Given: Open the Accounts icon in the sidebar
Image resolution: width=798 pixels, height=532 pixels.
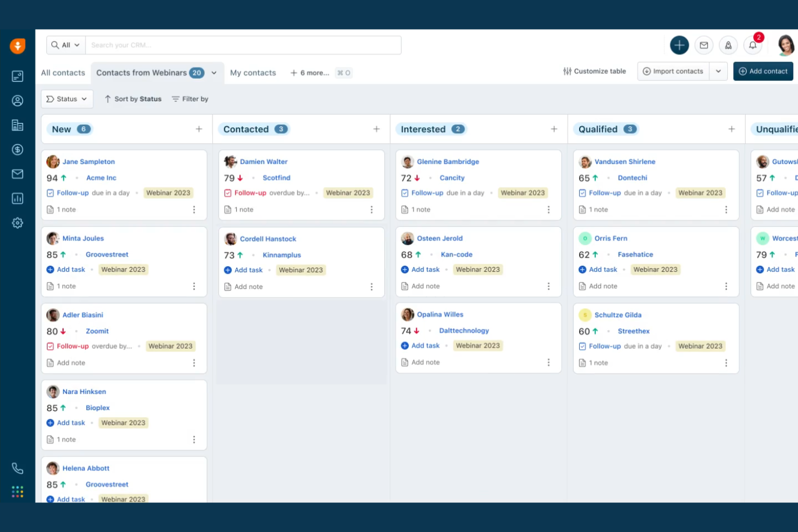Looking at the screenshot, I should (18, 125).
